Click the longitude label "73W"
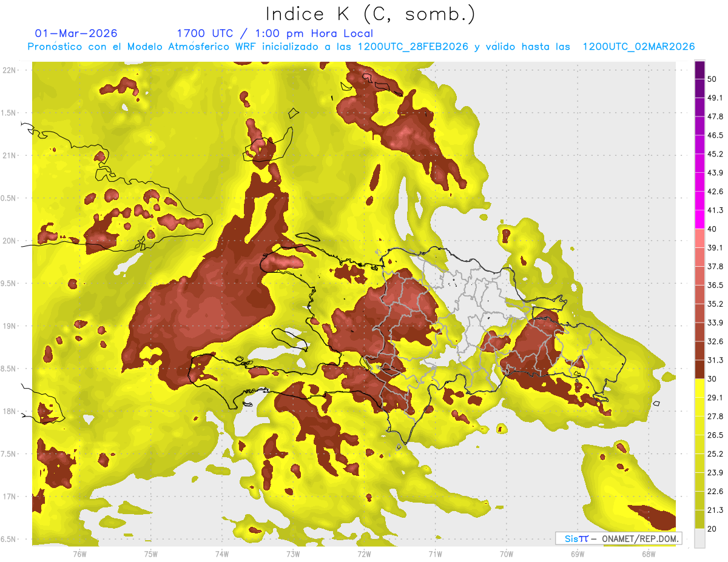The image size is (728, 562). (293, 554)
